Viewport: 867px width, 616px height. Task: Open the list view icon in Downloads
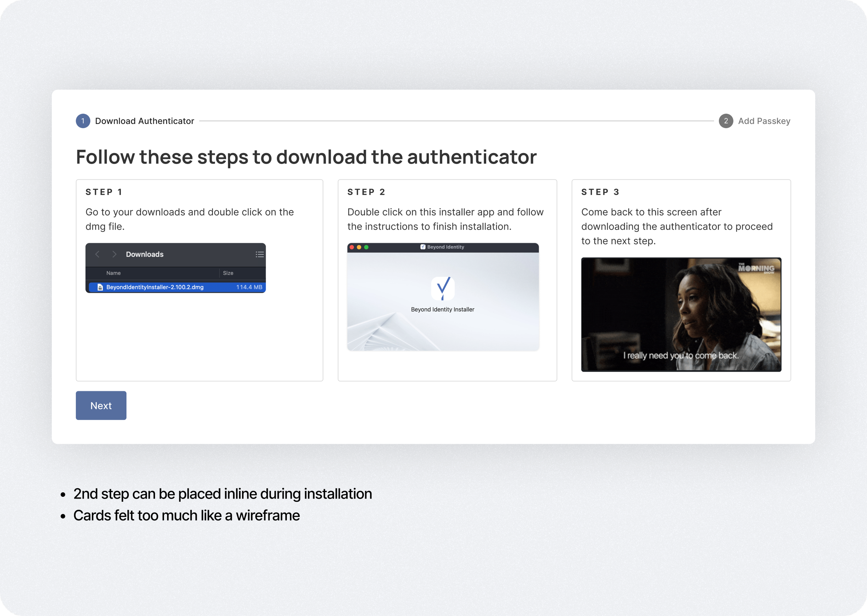(260, 254)
